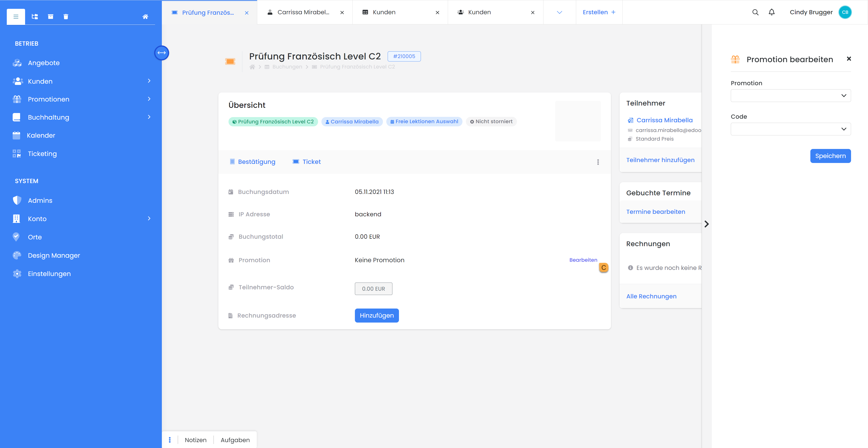
Task: Switch to Carrissa Mirabella tab
Action: click(303, 12)
